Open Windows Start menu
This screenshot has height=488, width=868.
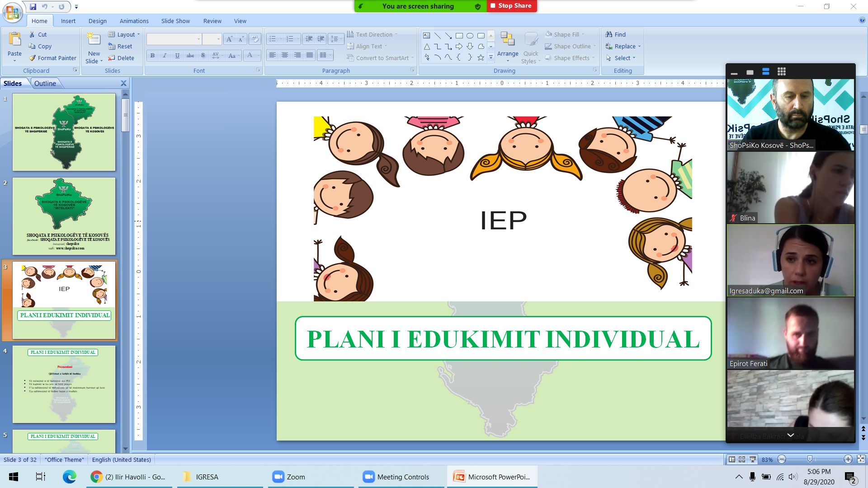point(14,477)
